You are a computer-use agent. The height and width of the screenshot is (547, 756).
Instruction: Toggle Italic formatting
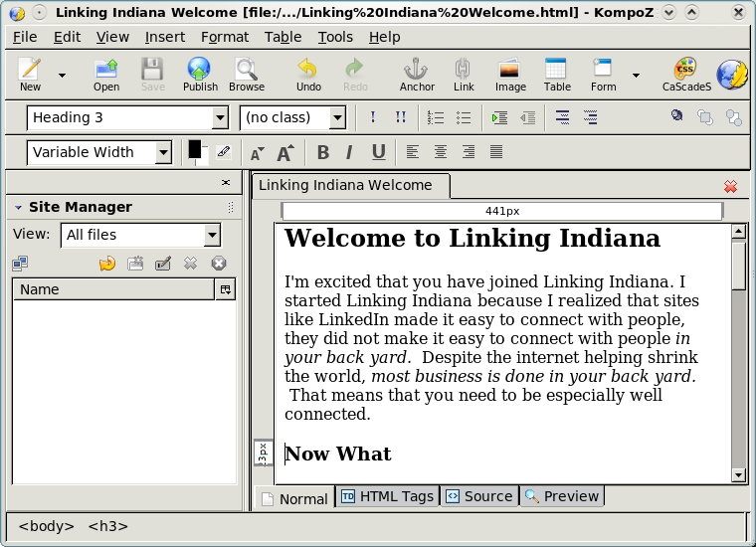point(349,152)
